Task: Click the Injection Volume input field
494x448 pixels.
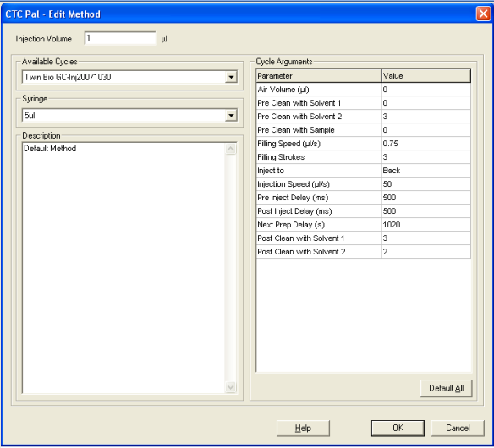Action: 120,38
